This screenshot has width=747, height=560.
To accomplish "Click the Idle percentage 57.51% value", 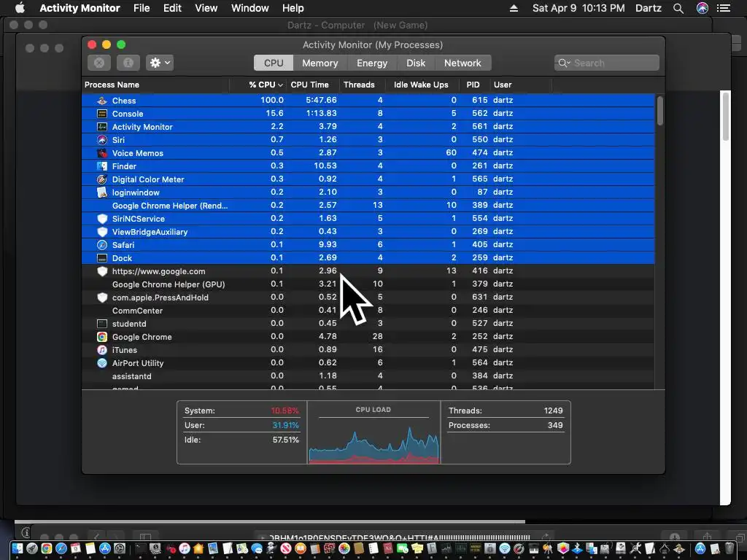I will coord(285,440).
